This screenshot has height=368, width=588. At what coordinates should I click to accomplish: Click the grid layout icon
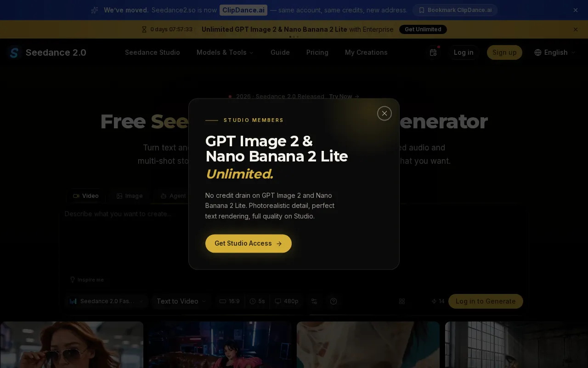(402, 301)
